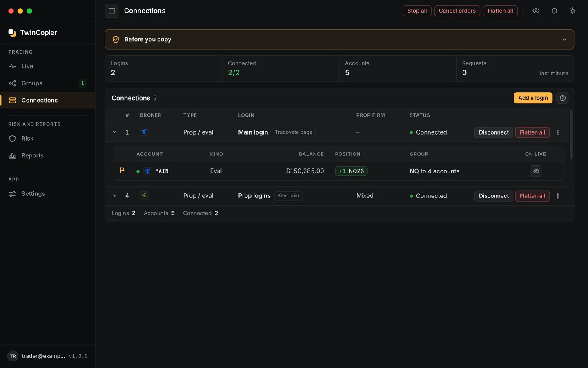Open Reports from sidebar
This screenshot has height=368, width=588.
[x=48, y=156]
